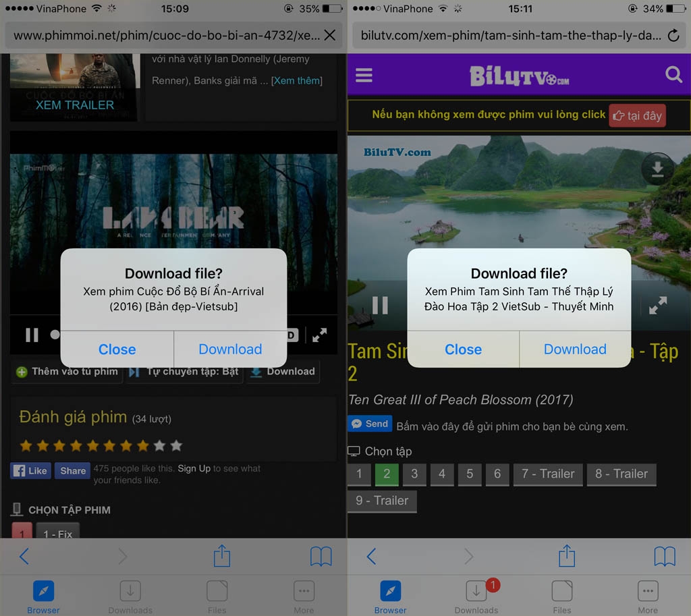
Task: Enter fullscreen on the BiluTV video
Action: [x=657, y=305]
